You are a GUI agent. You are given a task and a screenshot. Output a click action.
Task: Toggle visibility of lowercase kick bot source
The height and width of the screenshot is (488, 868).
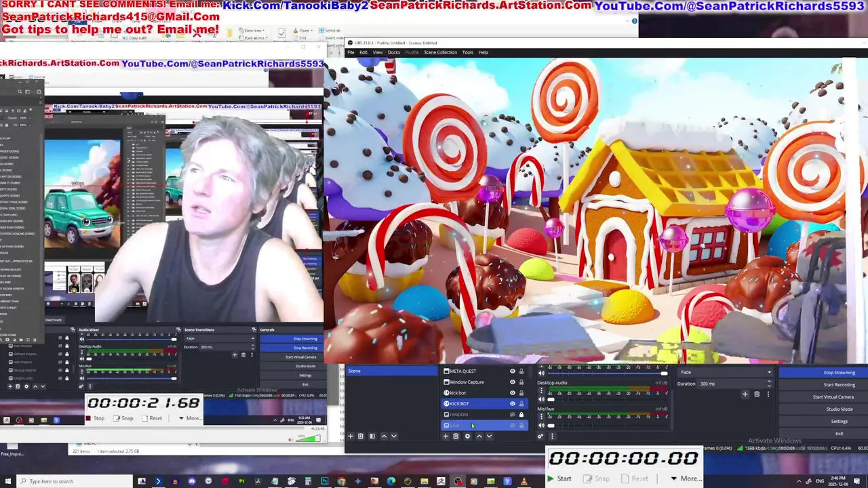pyautogui.click(x=513, y=393)
